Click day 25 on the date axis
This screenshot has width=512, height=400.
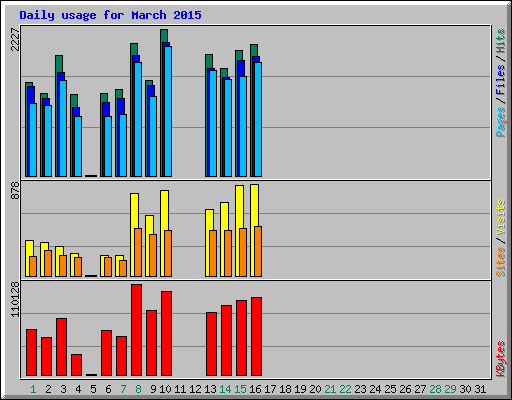tap(390, 389)
